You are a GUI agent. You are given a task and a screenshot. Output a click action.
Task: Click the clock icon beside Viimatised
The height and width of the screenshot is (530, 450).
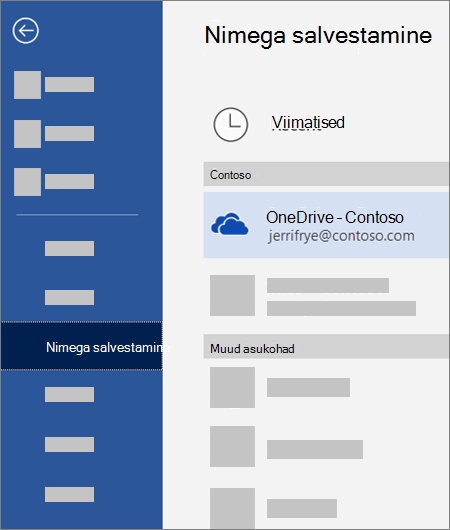[231, 124]
